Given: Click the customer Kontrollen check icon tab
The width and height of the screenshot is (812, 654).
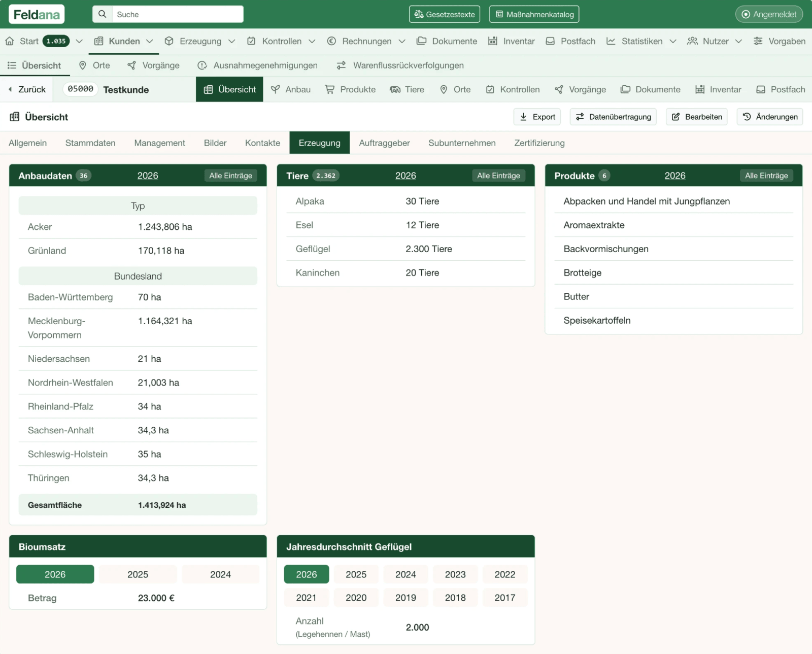Looking at the screenshot, I should click(x=490, y=89).
